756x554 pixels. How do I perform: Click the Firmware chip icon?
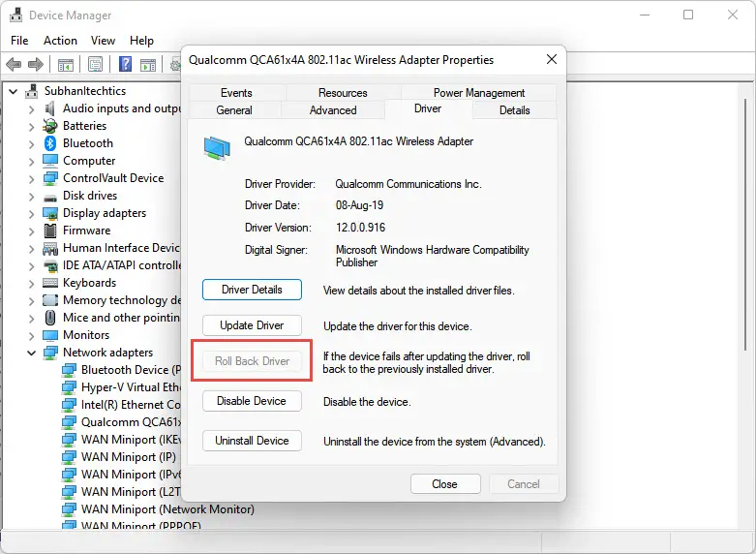(x=50, y=231)
